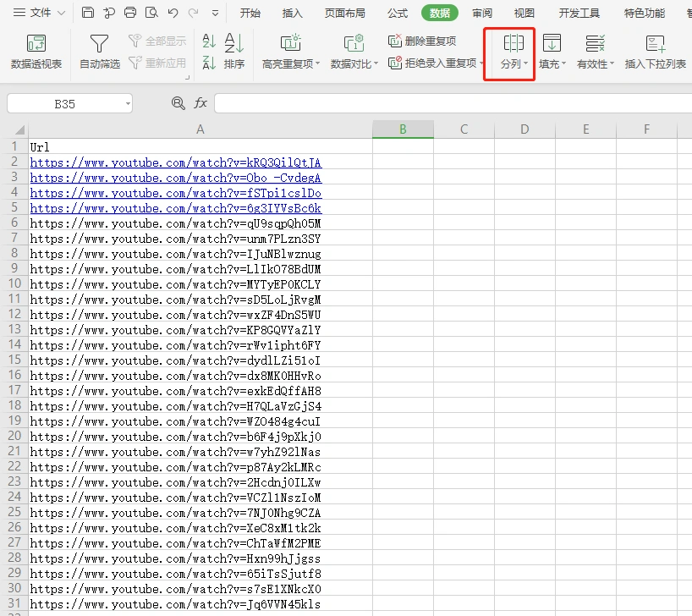Open the YouTube link in cell A2
The height and width of the screenshot is (616, 692).
pyautogui.click(x=175, y=162)
